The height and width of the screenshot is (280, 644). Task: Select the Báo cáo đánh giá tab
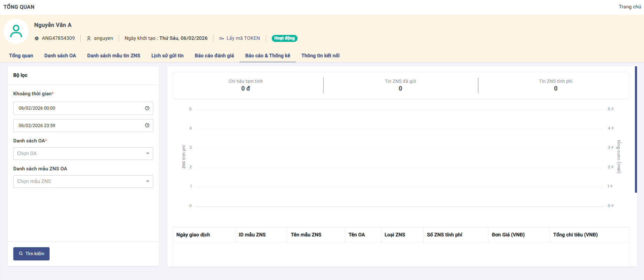click(214, 56)
